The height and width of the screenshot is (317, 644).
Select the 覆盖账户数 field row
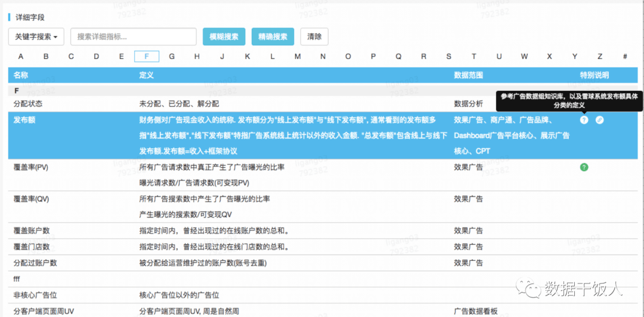click(31, 230)
